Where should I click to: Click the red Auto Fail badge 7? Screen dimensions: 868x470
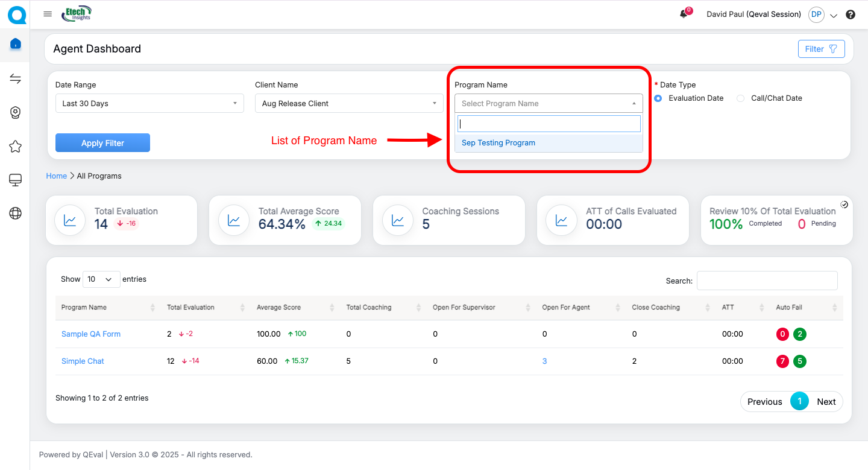click(x=782, y=361)
